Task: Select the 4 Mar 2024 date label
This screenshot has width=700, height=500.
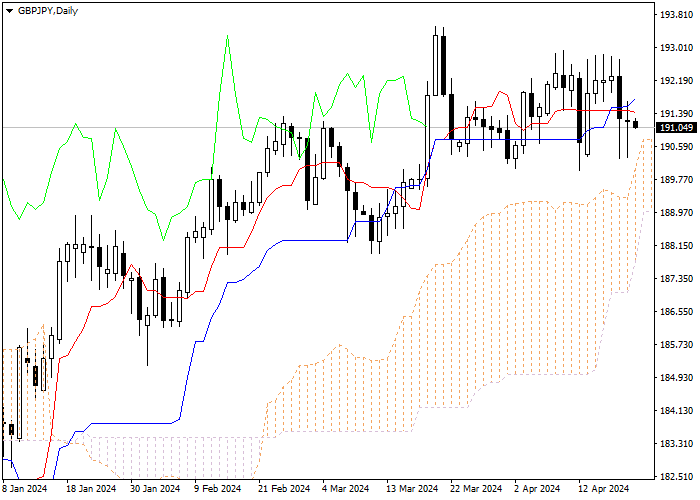Action: coord(346,489)
